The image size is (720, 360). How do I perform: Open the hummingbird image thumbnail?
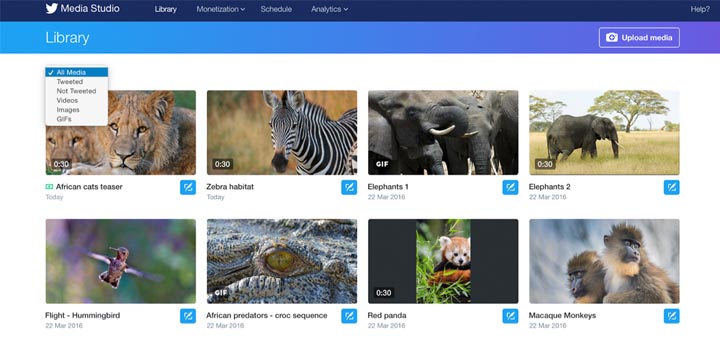(121, 261)
